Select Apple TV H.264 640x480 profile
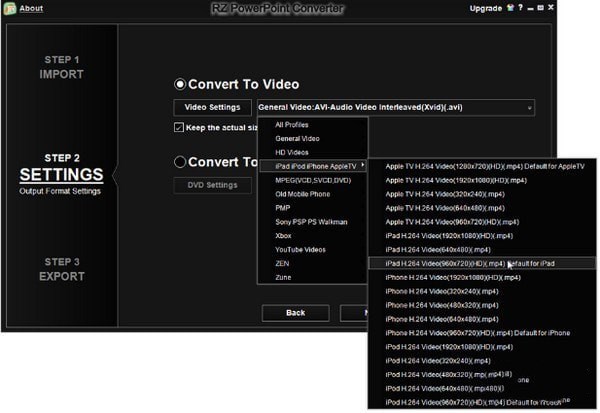600x413 pixels. (482, 208)
